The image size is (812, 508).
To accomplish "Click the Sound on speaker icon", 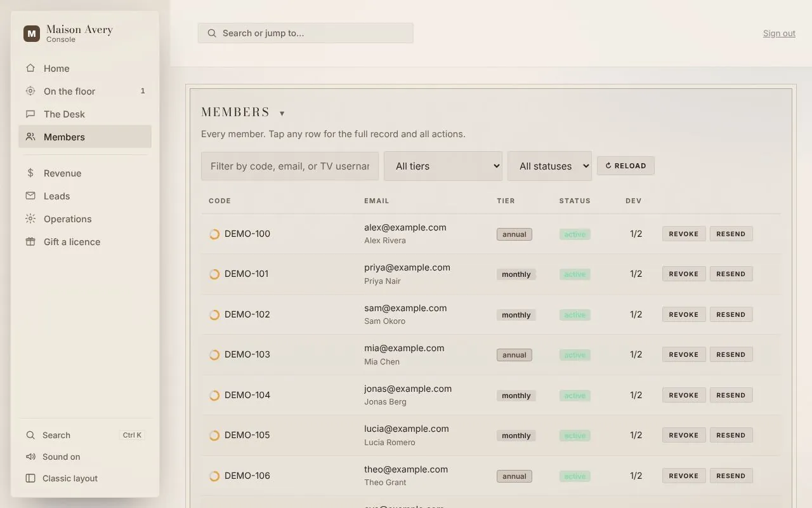I will [30, 457].
